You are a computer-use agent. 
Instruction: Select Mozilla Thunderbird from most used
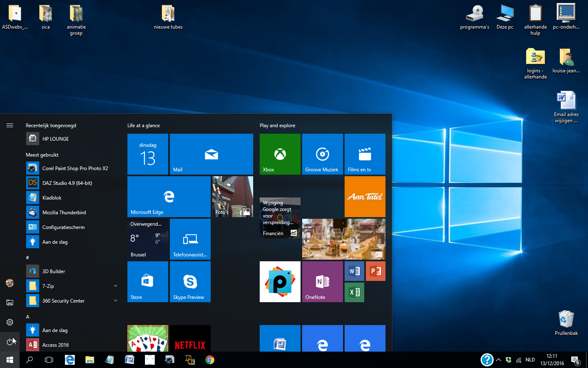64,213
